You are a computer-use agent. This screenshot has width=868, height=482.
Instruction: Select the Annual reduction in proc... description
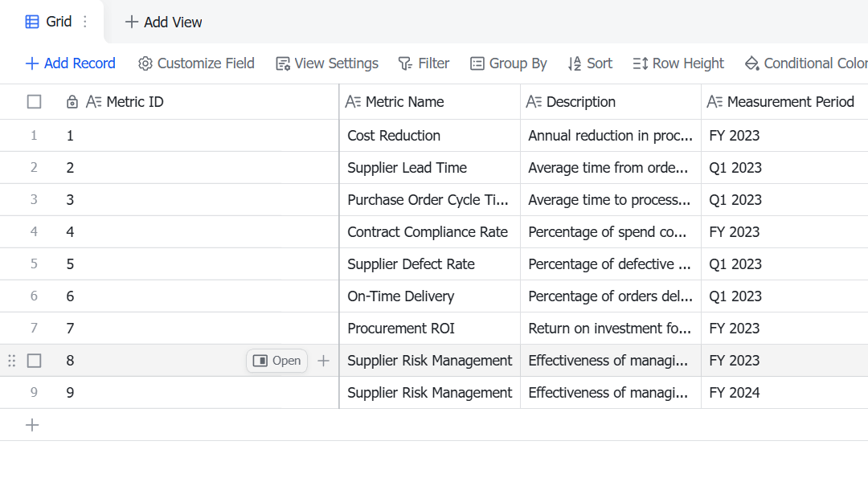pyautogui.click(x=611, y=136)
